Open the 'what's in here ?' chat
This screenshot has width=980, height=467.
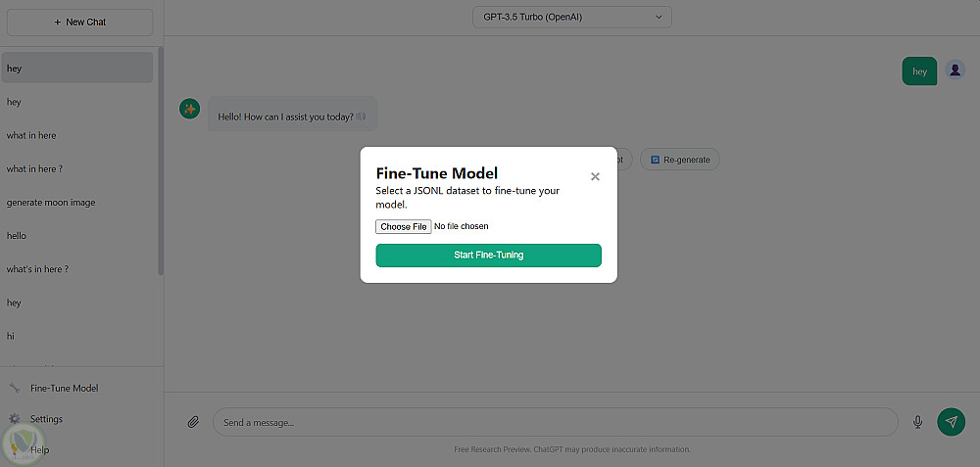point(37,269)
